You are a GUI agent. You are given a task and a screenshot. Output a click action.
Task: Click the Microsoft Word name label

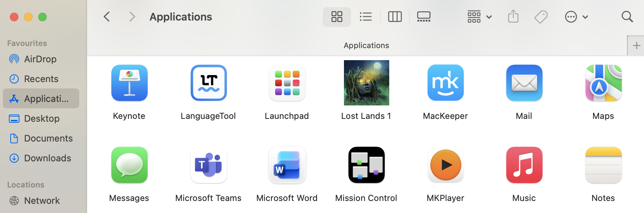coord(287,198)
